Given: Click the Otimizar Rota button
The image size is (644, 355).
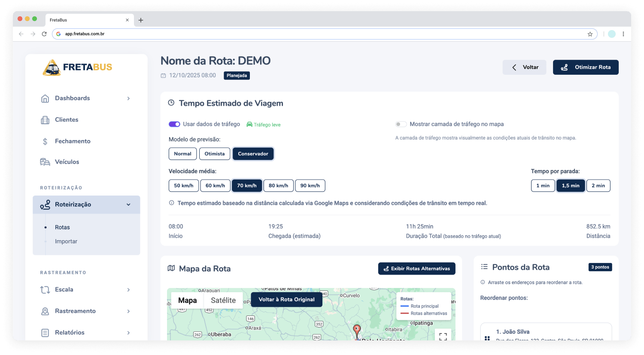Looking at the screenshot, I should (586, 67).
